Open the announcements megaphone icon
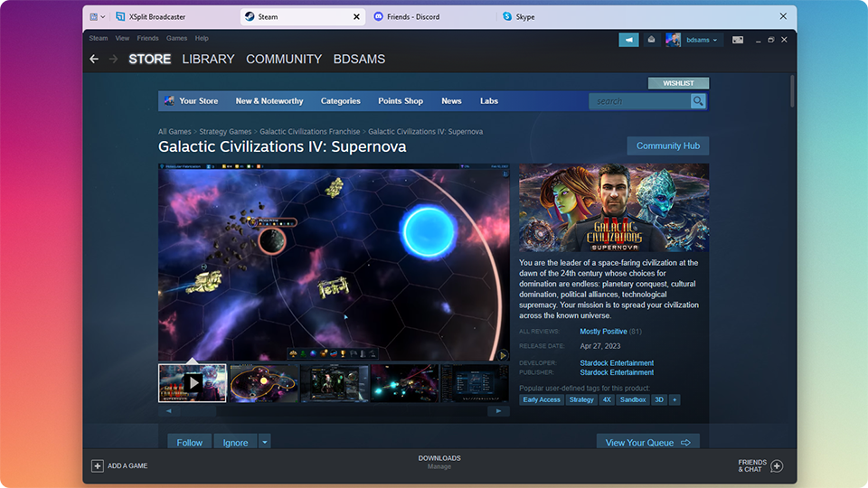This screenshot has height=488, width=868. pyautogui.click(x=629, y=40)
